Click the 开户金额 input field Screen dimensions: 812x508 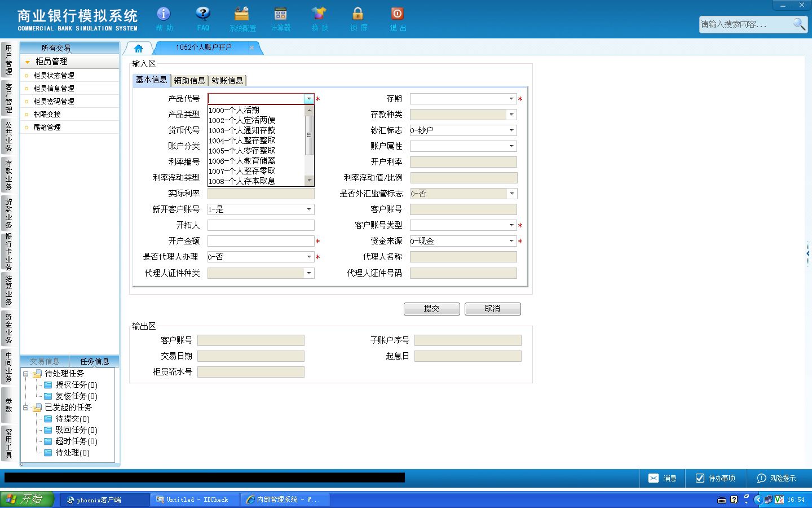point(261,241)
